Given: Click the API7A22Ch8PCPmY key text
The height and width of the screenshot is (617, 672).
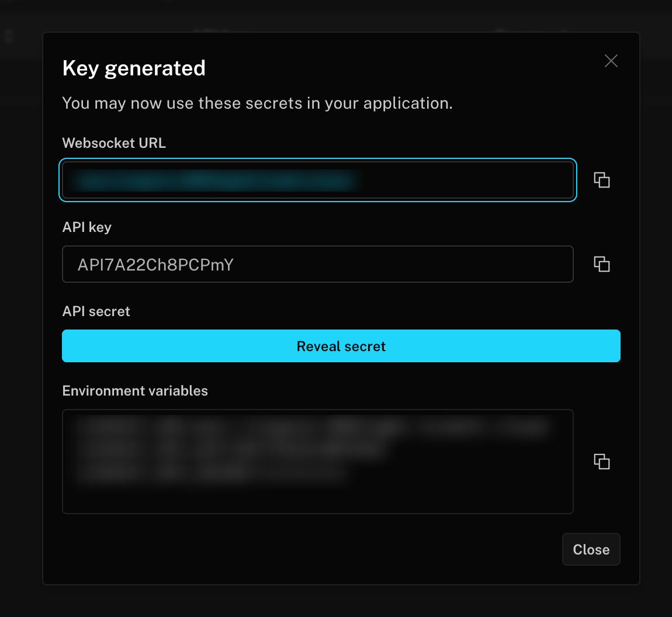Looking at the screenshot, I should tap(155, 265).
